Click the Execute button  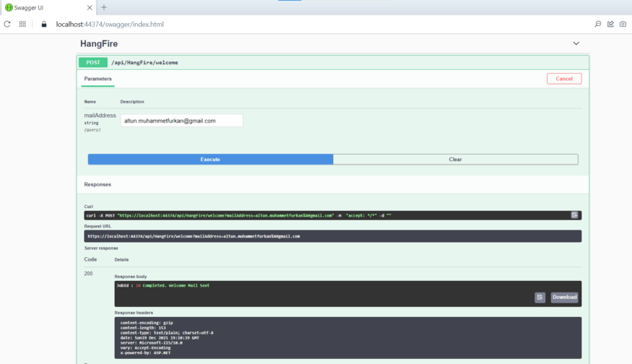click(210, 159)
